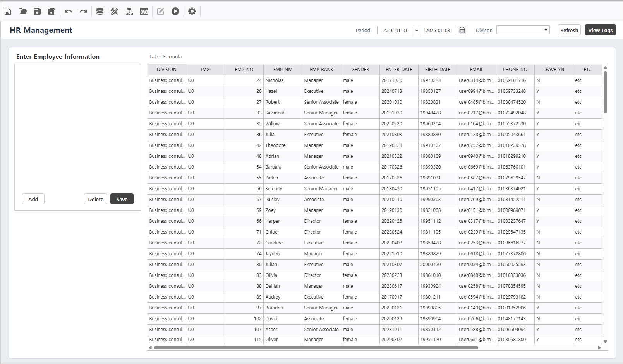Open the code script window icon
623x364 pixels.
point(144,11)
